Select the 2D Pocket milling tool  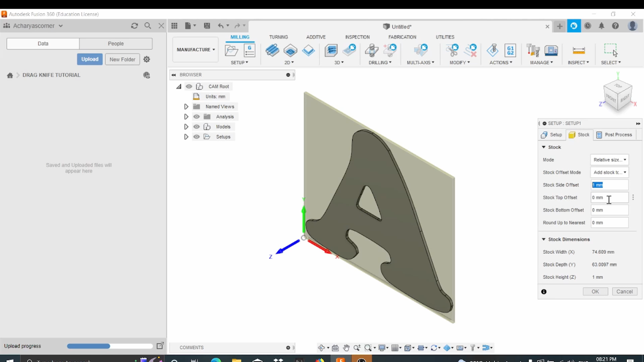pyautogui.click(x=290, y=50)
